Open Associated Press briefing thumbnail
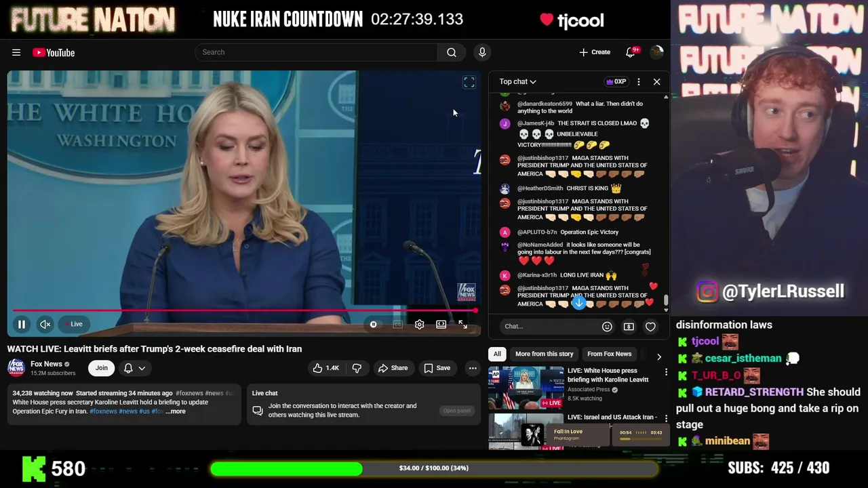Screen dimensions: 868x488 526,387
